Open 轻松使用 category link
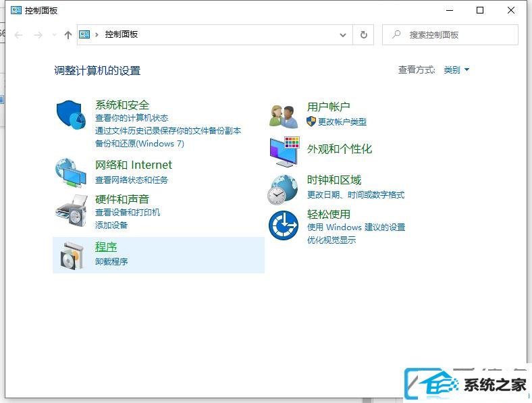 [328, 214]
